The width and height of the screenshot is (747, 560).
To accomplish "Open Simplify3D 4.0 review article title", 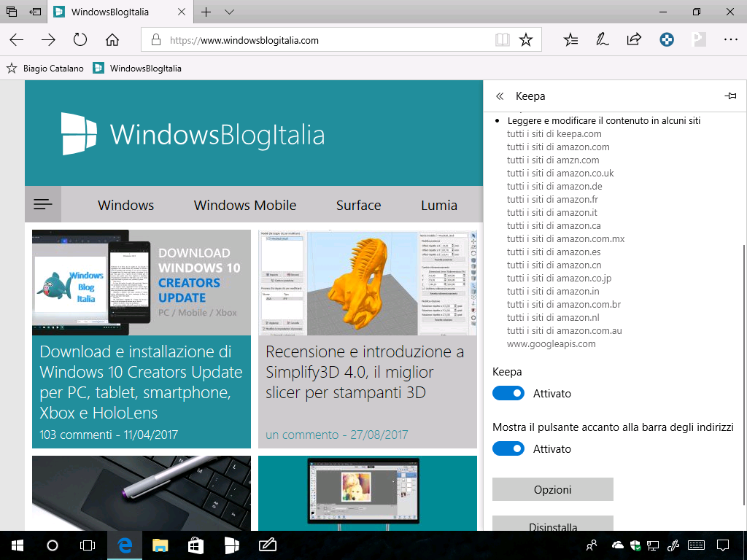I will (x=365, y=372).
